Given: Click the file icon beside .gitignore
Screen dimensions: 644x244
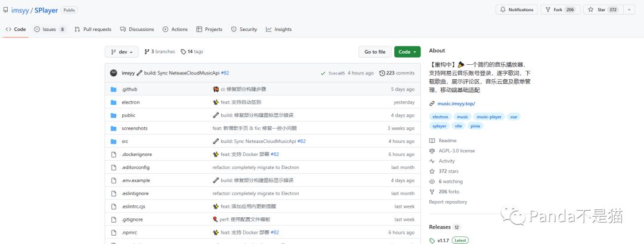Looking at the screenshot, I should pyautogui.click(x=114, y=220).
